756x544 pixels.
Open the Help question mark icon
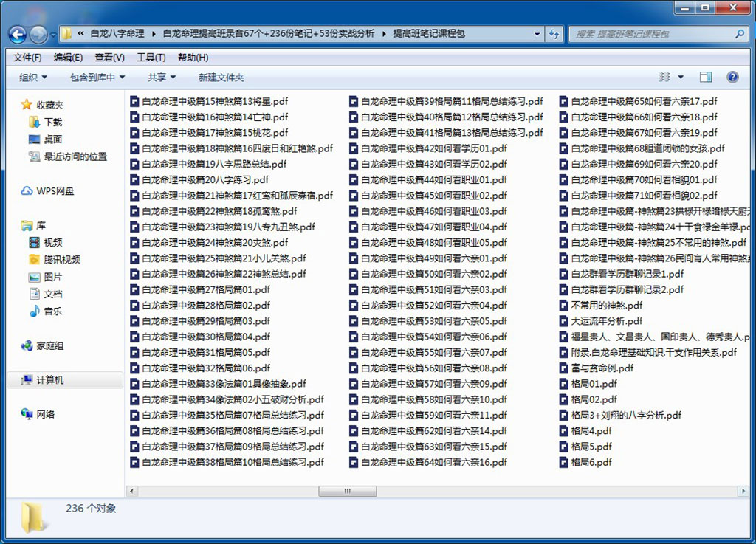732,77
